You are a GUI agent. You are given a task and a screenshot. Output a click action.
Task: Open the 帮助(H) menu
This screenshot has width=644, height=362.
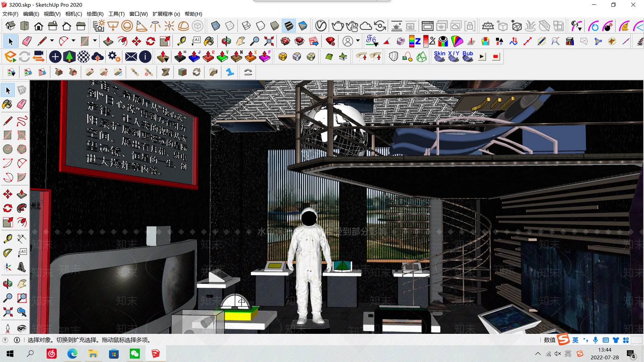[194, 14]
